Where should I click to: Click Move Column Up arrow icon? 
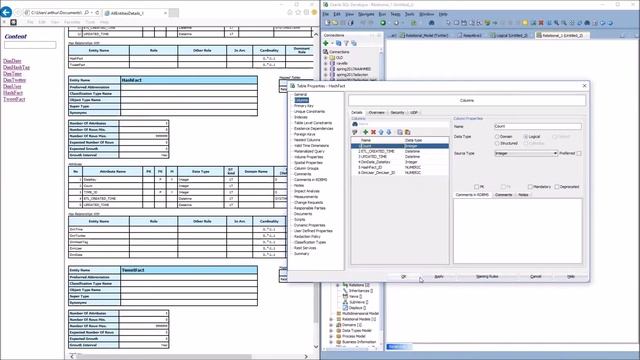[x=381, y=132]
